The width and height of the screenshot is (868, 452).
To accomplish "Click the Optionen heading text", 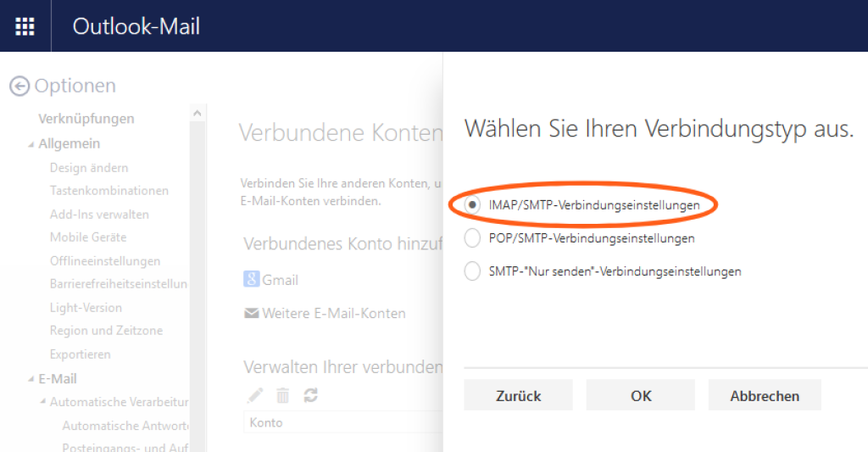I will coord(75,86).
